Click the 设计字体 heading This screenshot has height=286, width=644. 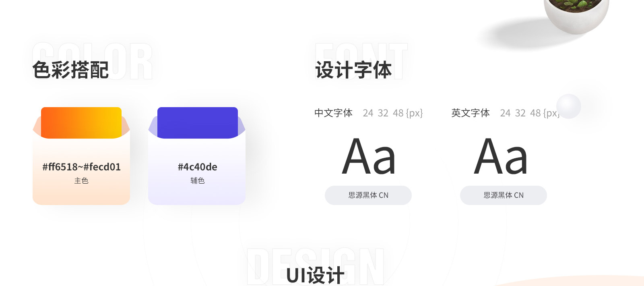coord(354,70)
